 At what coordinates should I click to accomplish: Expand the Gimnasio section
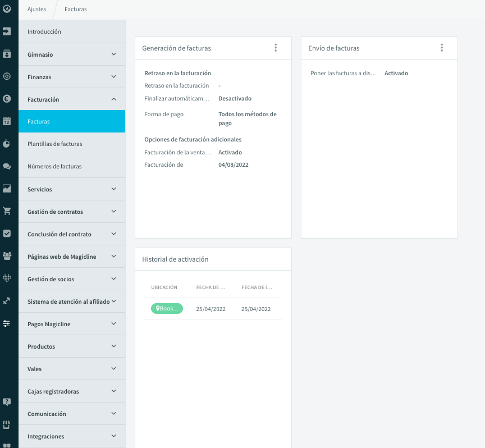(x=72, y=54)
